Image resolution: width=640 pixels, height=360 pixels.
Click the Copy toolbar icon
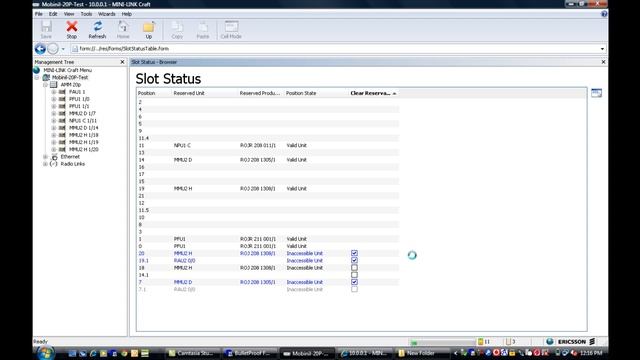coord(177,27)
